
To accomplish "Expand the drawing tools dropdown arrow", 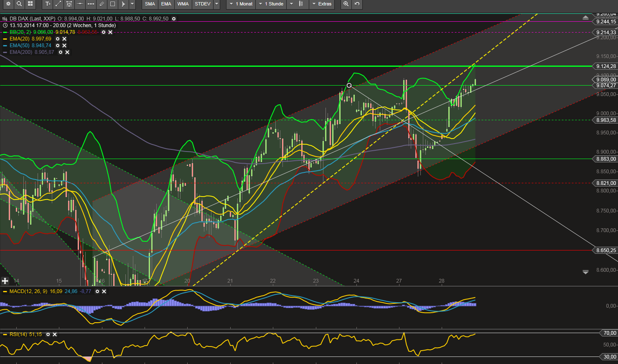I will [x=132, y=4].
